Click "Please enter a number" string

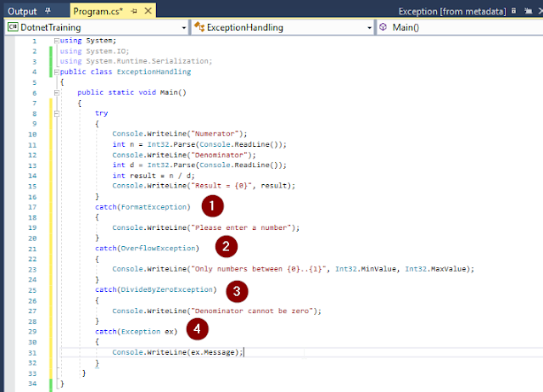[241, 227]
